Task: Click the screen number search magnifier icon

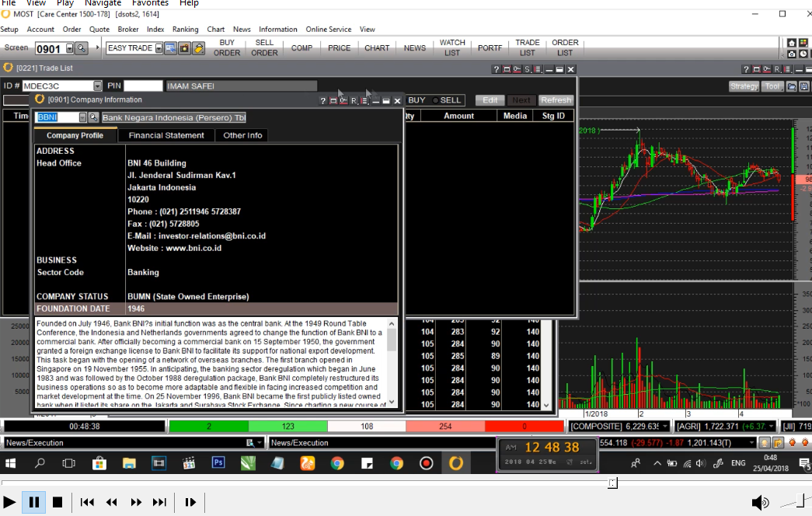Action: pyautogui.click(x=82, y=48)
